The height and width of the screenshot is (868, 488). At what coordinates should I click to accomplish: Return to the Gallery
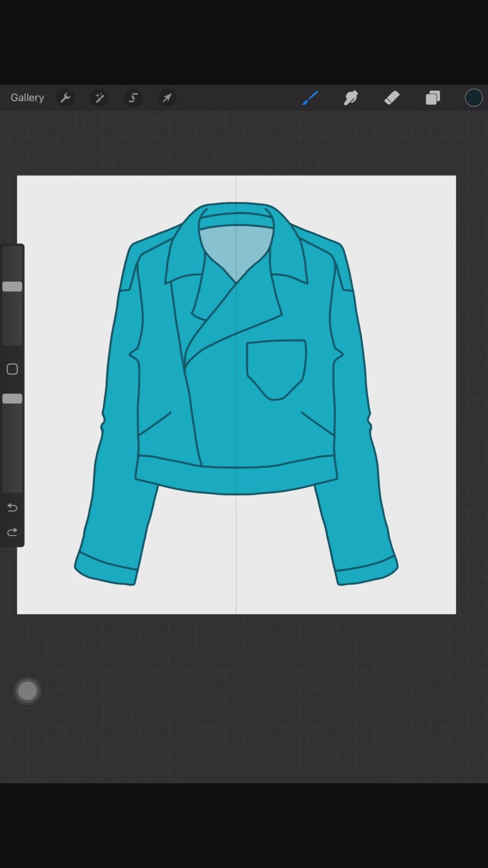coord(27,98)
